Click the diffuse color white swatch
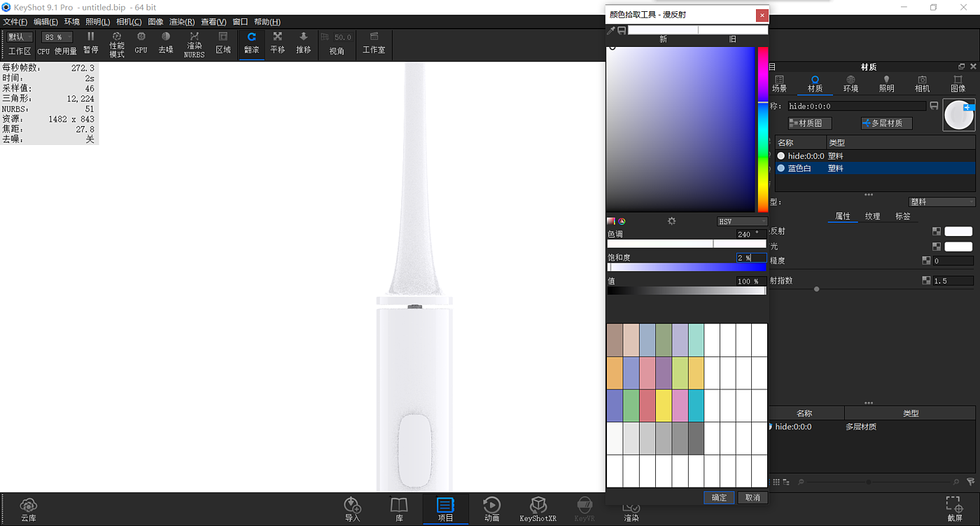Viewport: 980px width, 526px height. click(x=958, y=231)
